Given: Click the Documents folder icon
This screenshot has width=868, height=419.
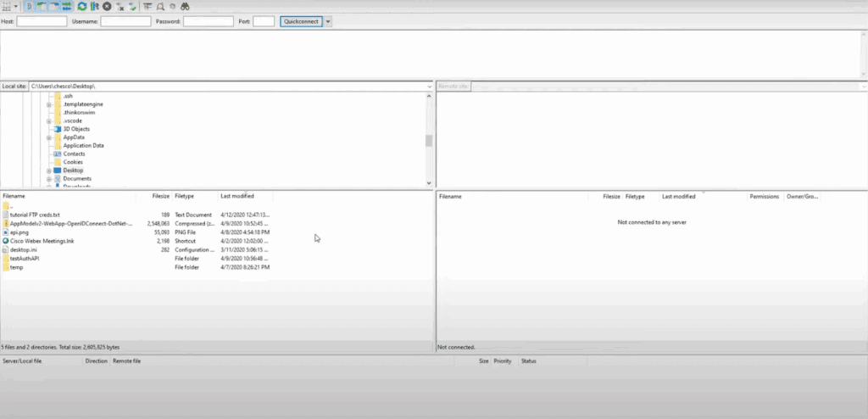Looking at the screenshot, I should pos(58,179).
